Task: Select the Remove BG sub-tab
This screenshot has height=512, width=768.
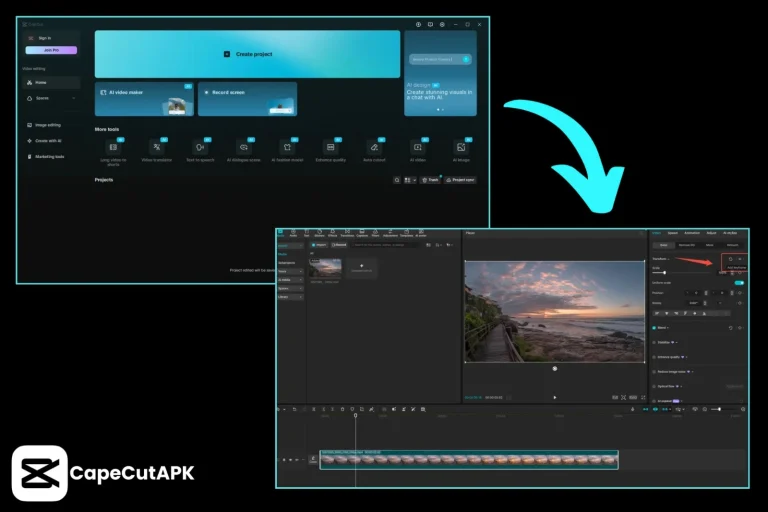Action: click(687, 245)
